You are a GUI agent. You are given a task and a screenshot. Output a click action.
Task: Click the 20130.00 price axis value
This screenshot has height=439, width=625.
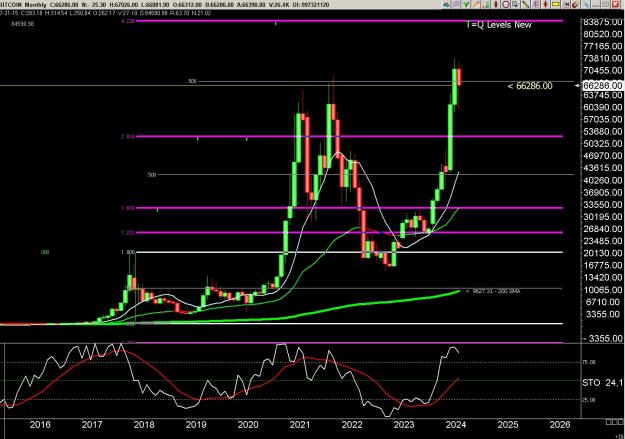pyautogui.click(x=602, y=253)
